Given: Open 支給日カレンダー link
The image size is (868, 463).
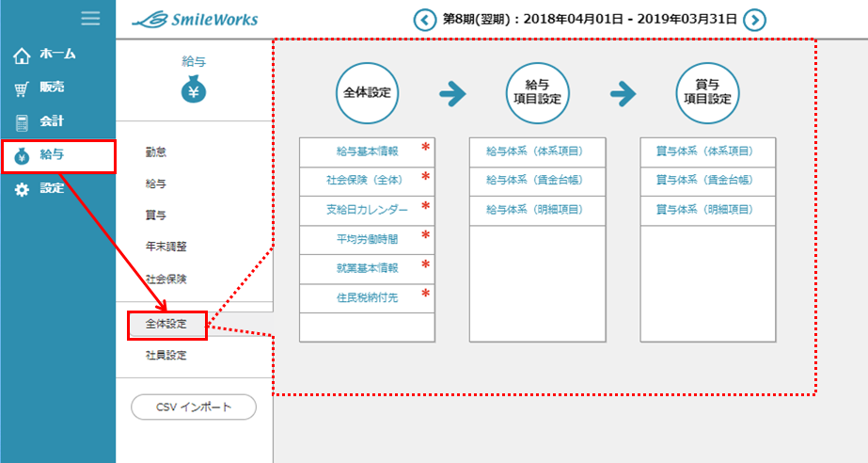Looking at the screenshot, I should point(367,210).
